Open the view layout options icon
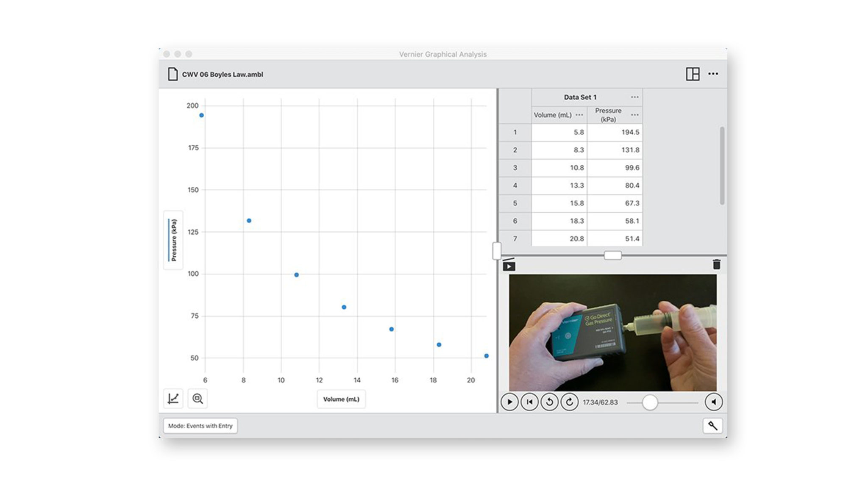The width and height of the screenshot is (868, 488). pyautogui.click(x=693, y=74)
